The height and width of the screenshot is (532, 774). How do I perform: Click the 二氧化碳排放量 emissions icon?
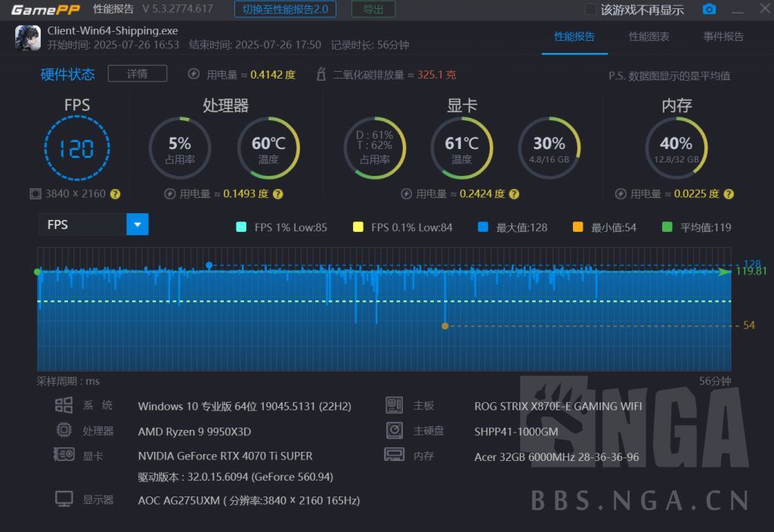(x=322, y=74)
